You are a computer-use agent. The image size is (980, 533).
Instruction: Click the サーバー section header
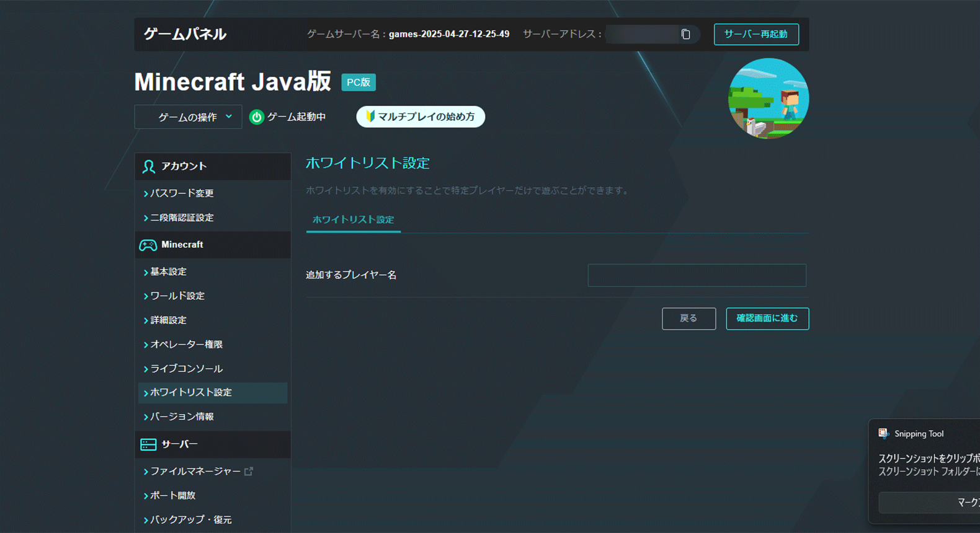[x=213, y=444]
